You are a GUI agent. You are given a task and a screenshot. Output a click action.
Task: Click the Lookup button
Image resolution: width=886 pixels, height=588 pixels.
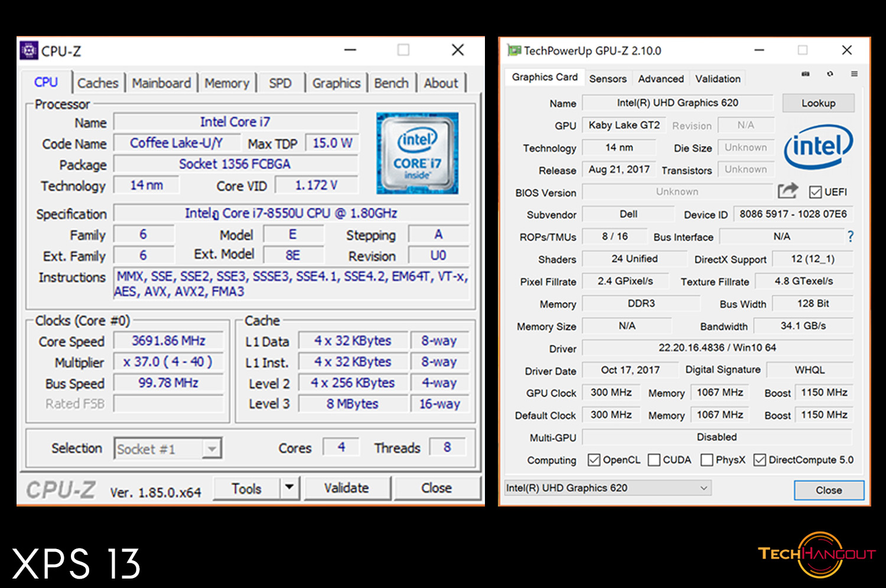(x=818, y=103)
